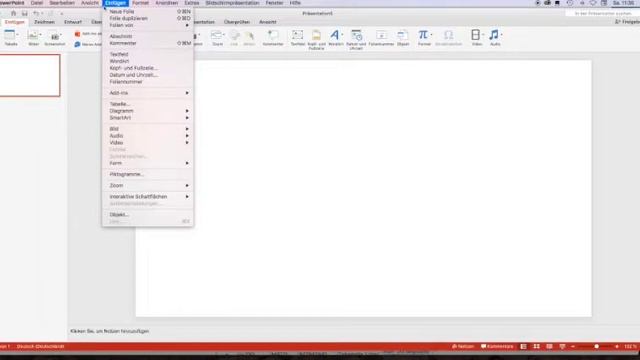Click the home icon in quick access toolbar
The image size is (640, 360).
13,13
